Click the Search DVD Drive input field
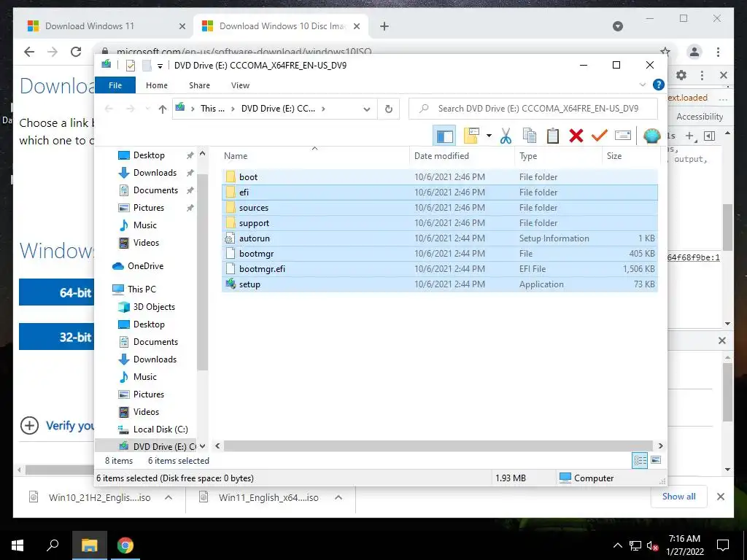747x560 pixels. coord(533,109)
